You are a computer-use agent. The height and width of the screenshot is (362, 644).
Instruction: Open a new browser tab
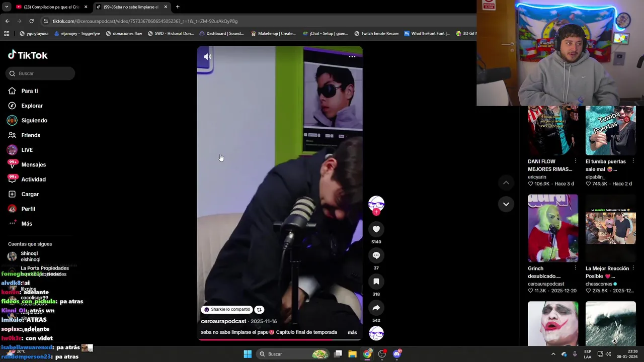point(178,7)
